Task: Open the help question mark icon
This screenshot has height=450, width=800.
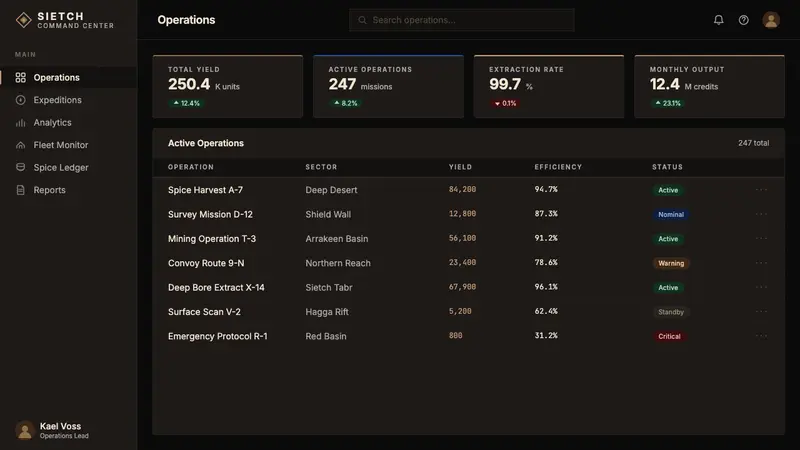Action: coord(744,20)
